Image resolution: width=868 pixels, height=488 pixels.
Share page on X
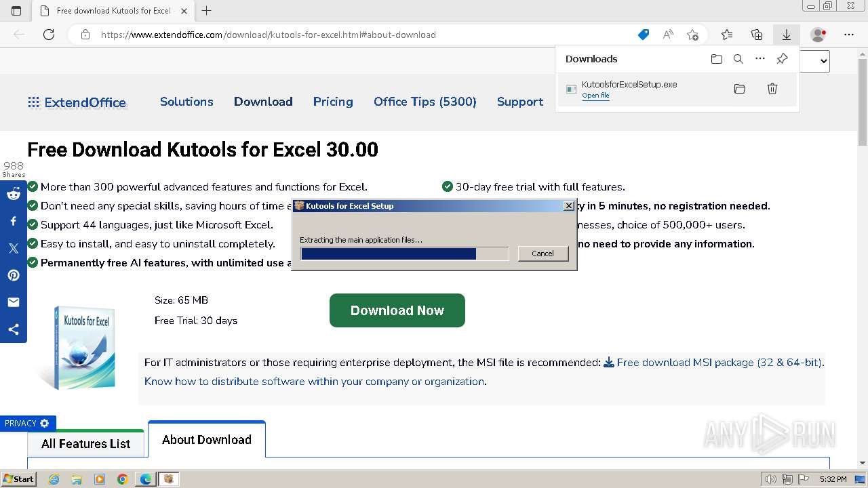pos(14,248)
